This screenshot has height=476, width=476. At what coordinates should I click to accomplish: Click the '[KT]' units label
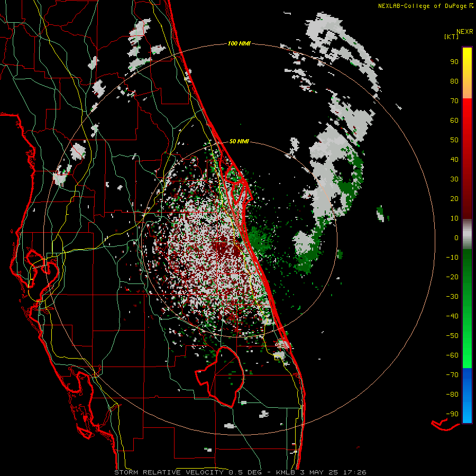point(452,36)
